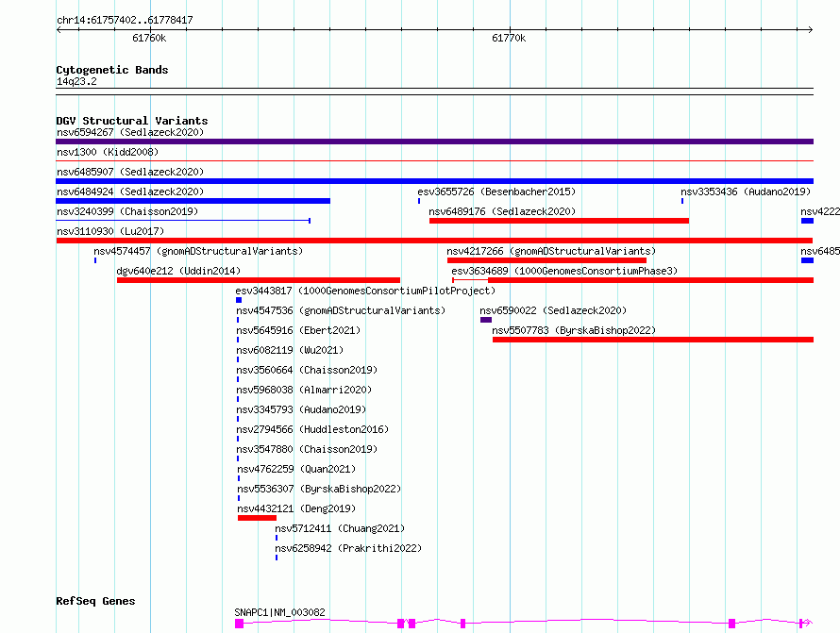Image resolution: width=840 pixels, height=633 pixels.
Task: Open nsv4762259 (Quan2021) variant label
Action: coord(296,469)
